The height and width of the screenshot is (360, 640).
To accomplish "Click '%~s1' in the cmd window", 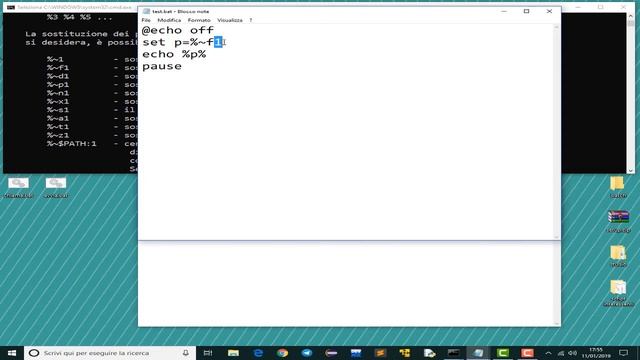I will click(x=58, y=110).
